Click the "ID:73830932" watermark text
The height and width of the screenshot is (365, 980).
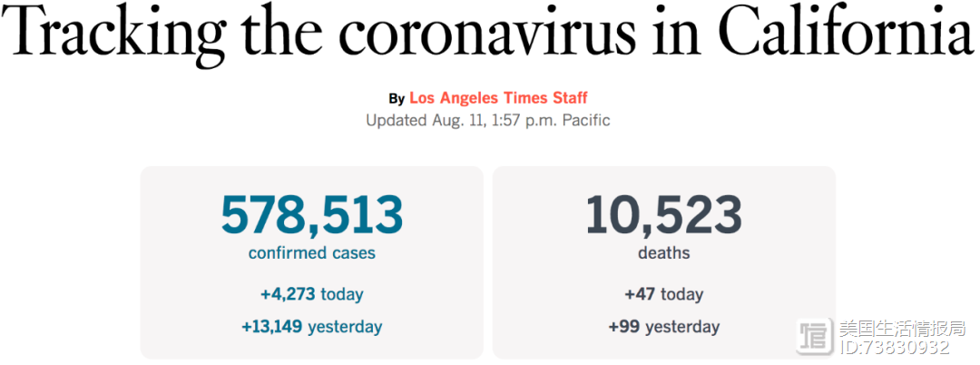pos(893,347)
